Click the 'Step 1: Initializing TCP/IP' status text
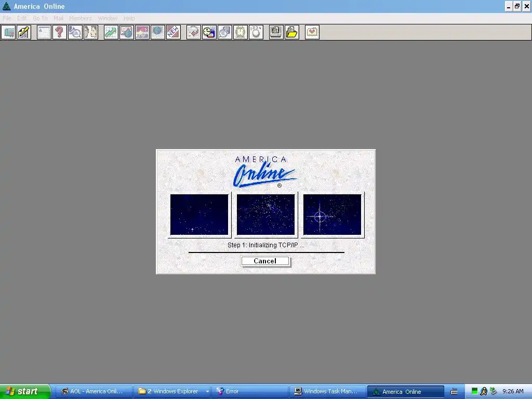532x399 pixels. 265,245
